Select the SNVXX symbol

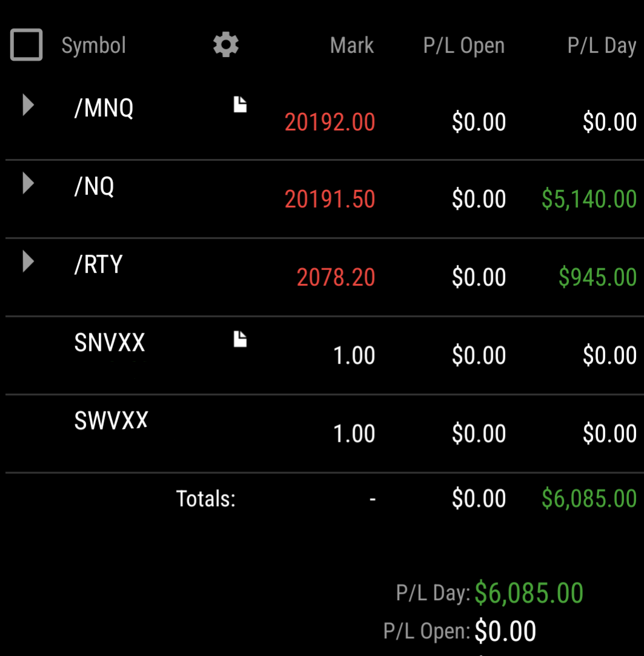point(110,343)
